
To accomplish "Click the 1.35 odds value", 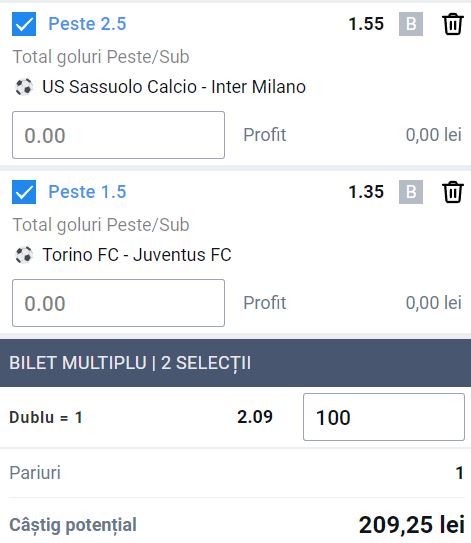I will click(x=366, y=192).
